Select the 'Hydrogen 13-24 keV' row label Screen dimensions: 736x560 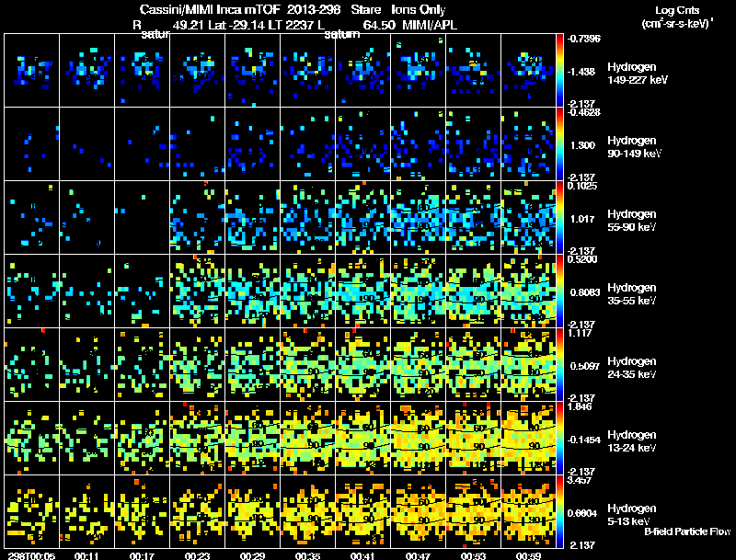[x=632, y=441]
